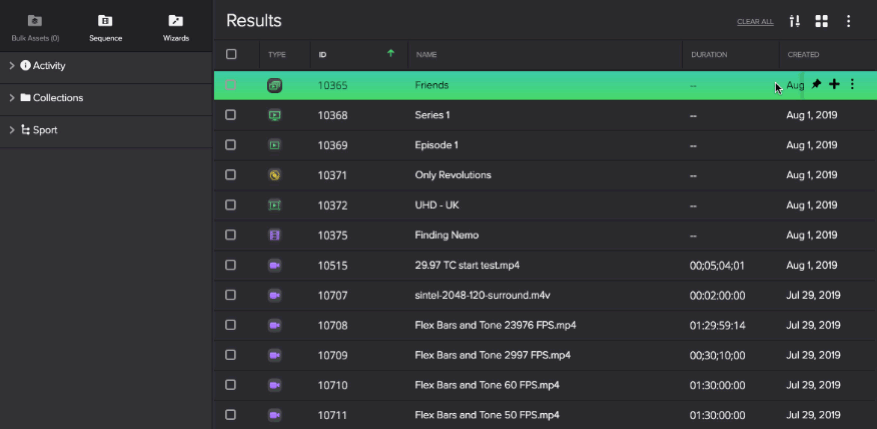The height and width of the screenshot is (429, 877).
Task: Expand the Activity section
Action: (11, 66)
